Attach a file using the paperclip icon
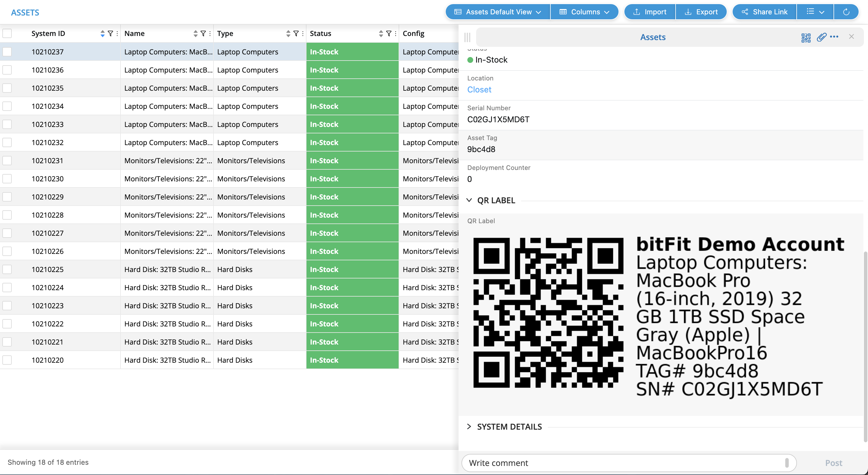 [821, 37]
